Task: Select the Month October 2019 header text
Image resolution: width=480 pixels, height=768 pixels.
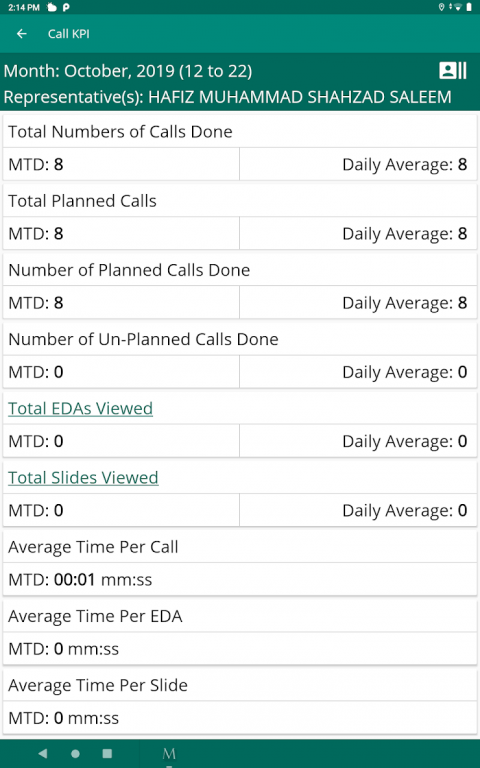Action: click(128, 72)
